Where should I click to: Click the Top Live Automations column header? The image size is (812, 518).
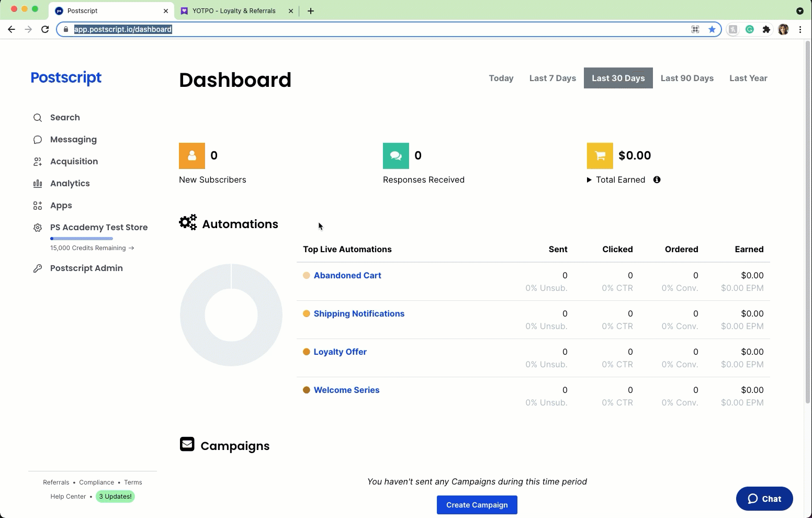coord(347,249)
